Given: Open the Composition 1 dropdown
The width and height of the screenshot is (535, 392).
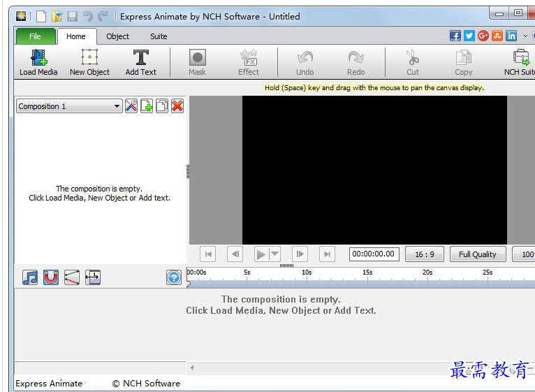Looking at the screenshot, I should pyautogui.click(x=69, y=106).
